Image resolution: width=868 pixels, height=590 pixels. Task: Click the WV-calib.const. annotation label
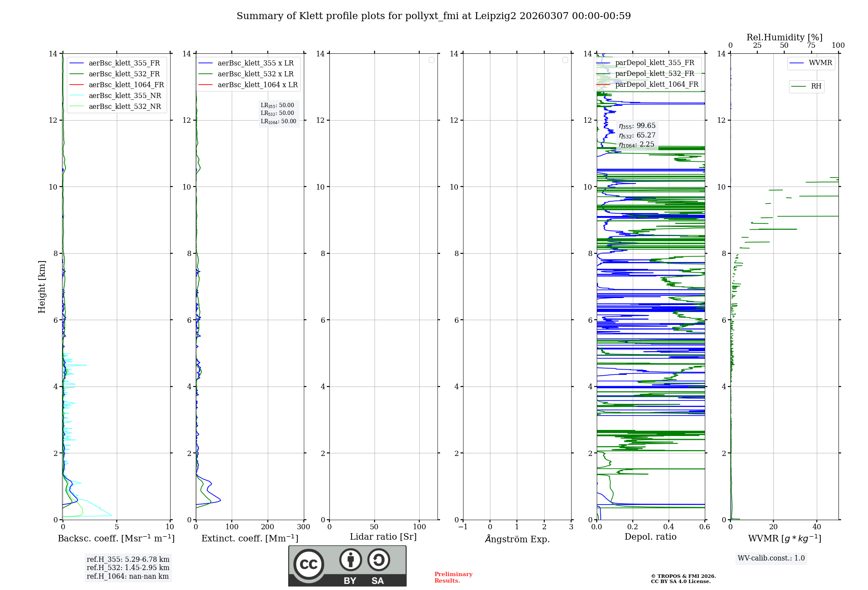[x=771, y=558]
